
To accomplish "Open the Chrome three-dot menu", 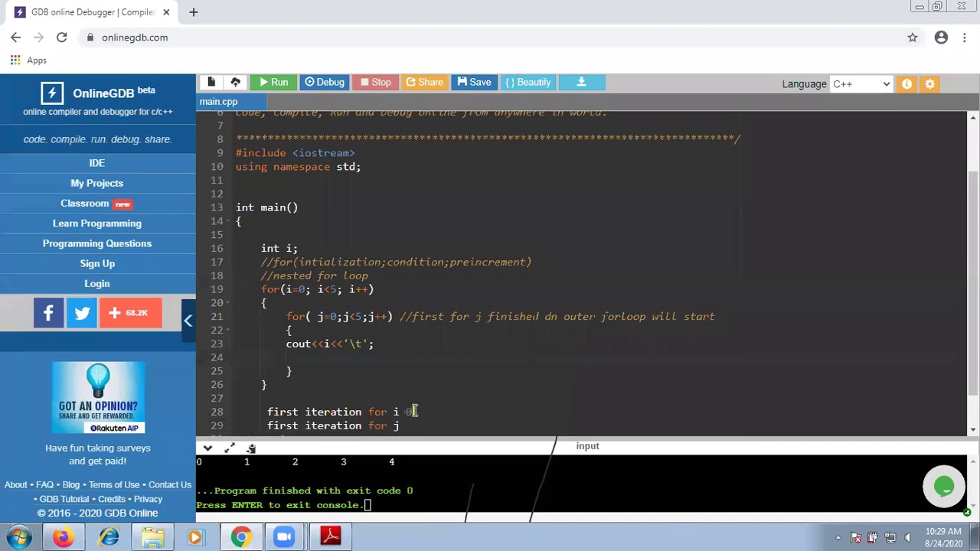I will pos(965,37).
